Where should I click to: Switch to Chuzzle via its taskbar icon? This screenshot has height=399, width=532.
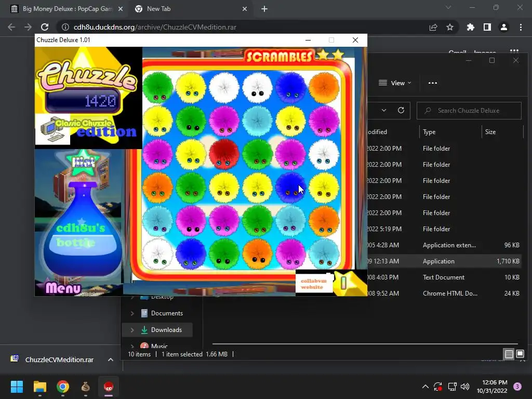pyautogui.click(x=109, y=387)
